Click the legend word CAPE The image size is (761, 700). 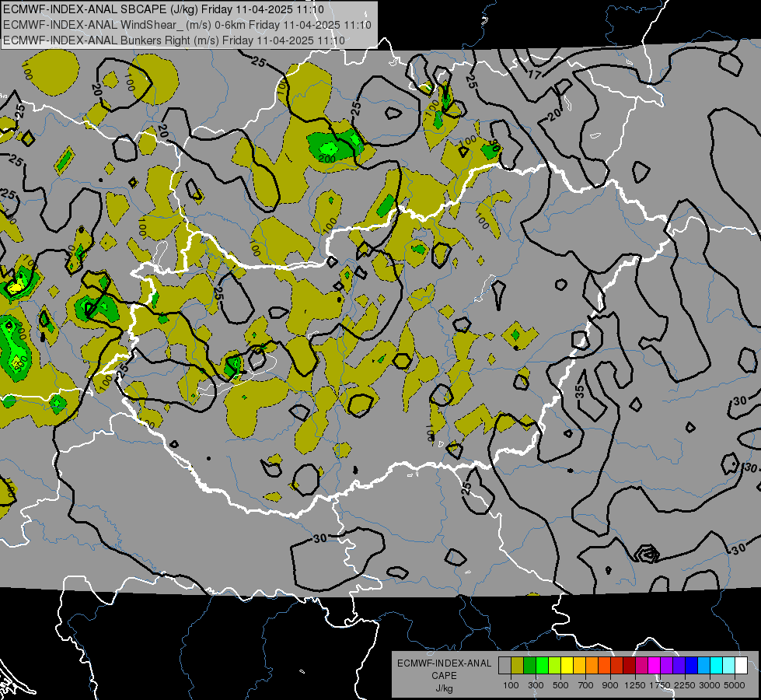pos(444,676)
